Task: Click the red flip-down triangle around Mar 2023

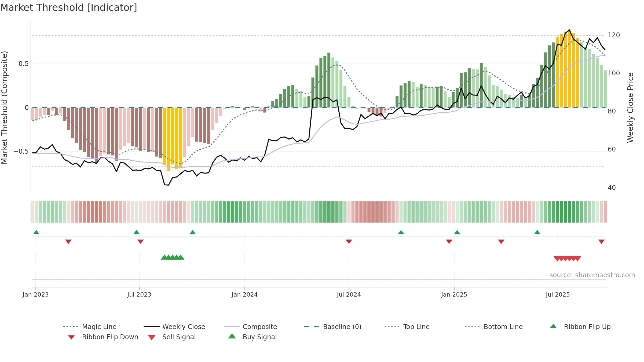Action: [x=68, y=242]
